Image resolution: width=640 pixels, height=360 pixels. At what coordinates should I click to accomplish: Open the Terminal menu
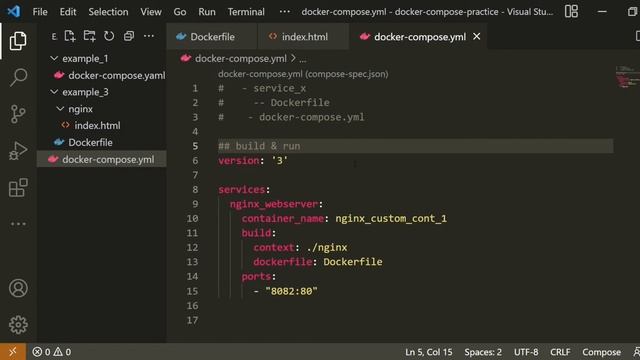(246, 12)
